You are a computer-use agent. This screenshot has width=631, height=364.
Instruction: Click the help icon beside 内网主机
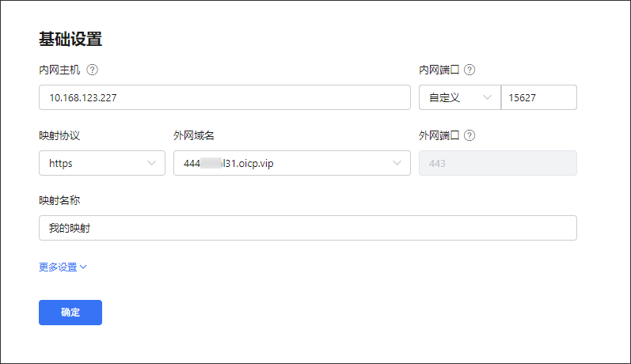click(92, 70)
